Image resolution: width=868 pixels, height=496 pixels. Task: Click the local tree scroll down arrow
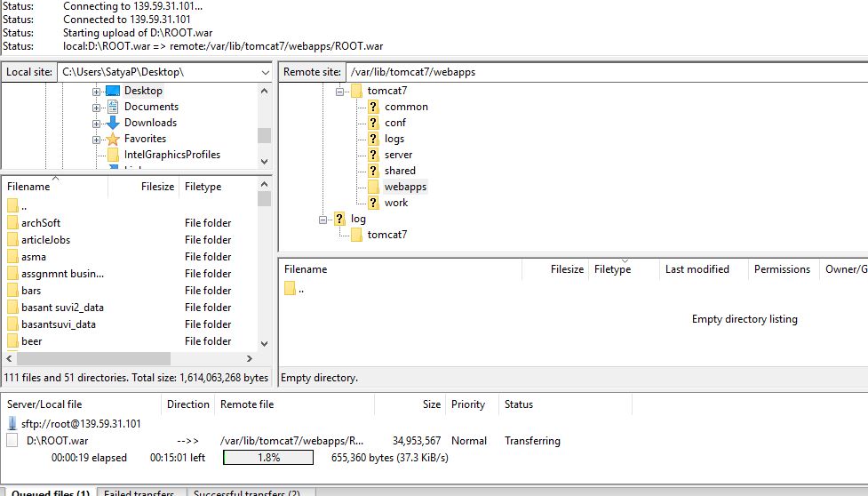coord(264,162)
